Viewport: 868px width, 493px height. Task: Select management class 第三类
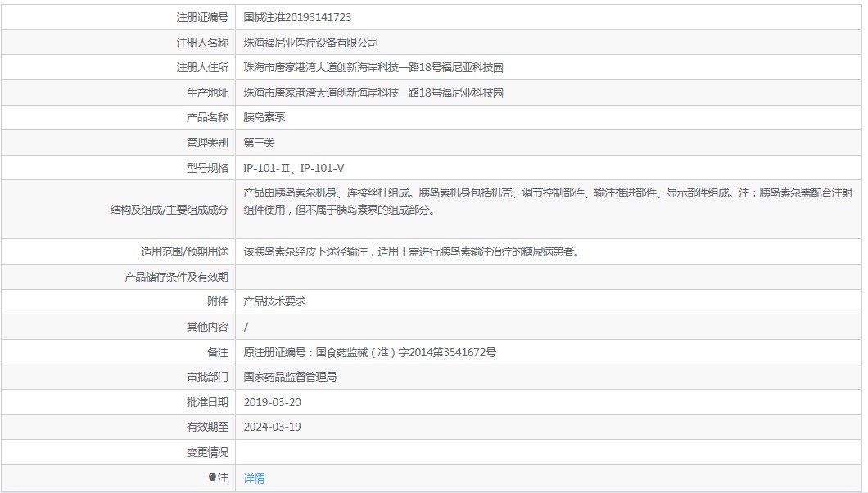pyautogui.click(x=259, y=142)
